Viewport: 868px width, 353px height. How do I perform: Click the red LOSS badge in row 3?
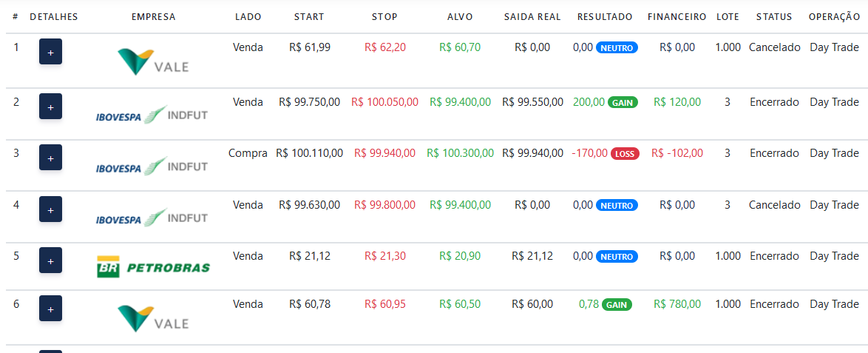(625, 154)
